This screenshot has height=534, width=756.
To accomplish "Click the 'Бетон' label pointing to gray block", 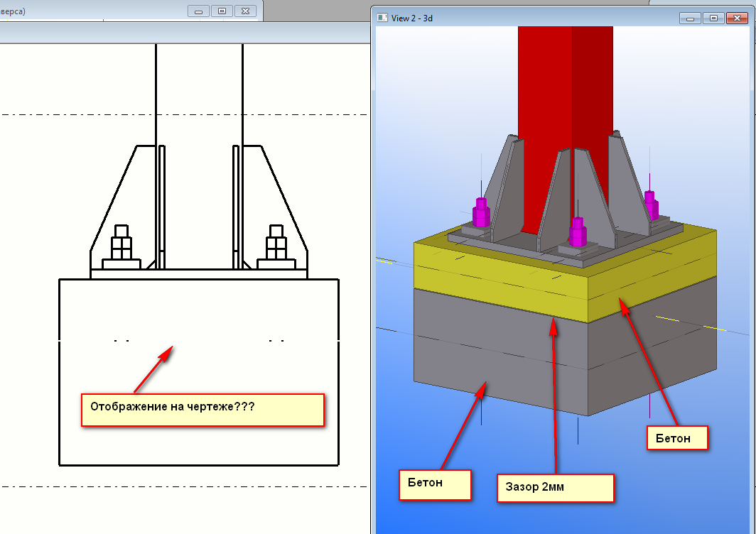I will tap(434, 483).
